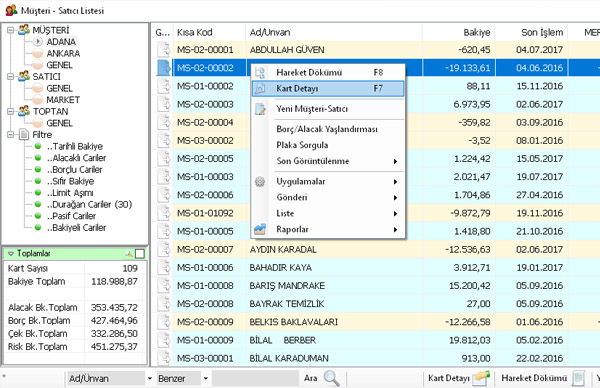
Task: Click document icon in AYDIN KARADAL row
Action: (x=164, y=249)
